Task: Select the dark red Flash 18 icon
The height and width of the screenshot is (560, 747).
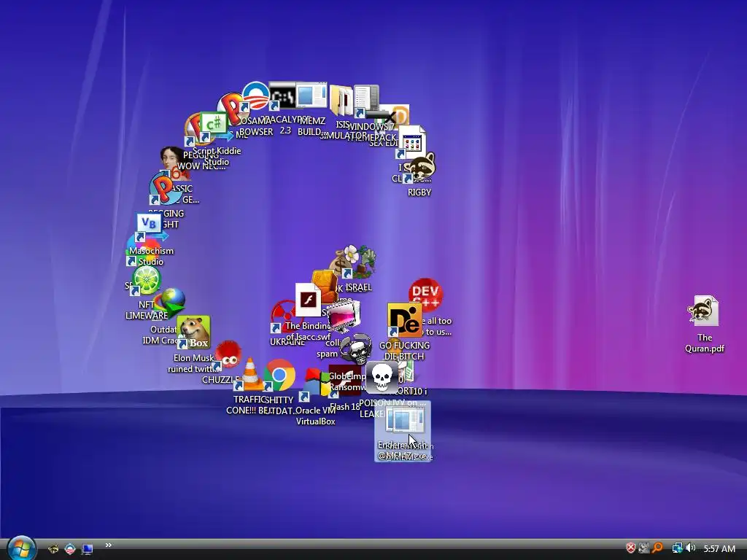Action: click(345, 381)
